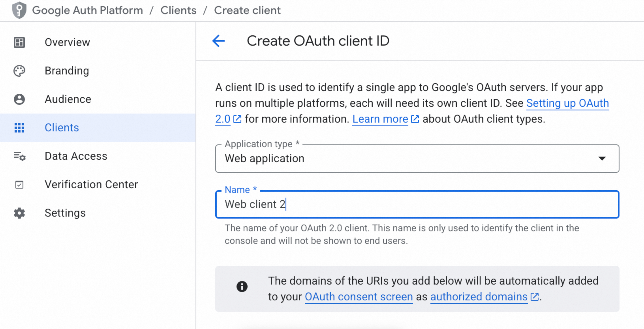644x329 pixels.
Task: Click the Create client breadcrumb text
Action: pos(247,10)
